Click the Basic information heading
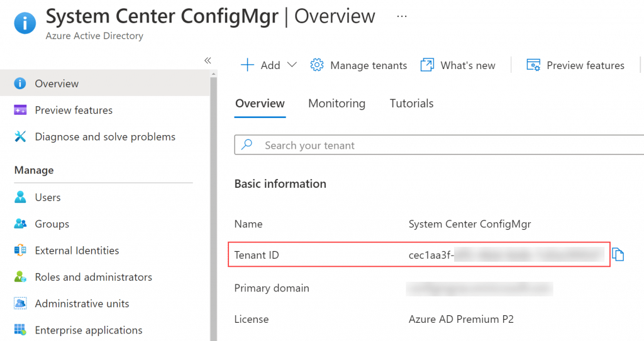Screen dimensions: 644x341 click(280, 184)
